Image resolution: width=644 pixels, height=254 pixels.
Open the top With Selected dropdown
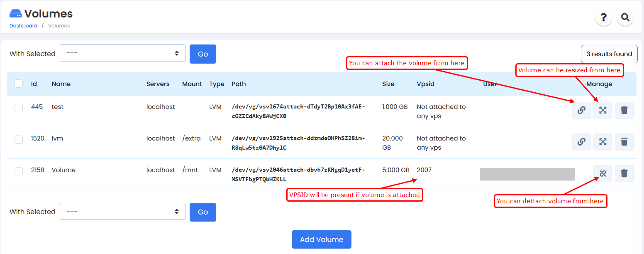click(x=122, y=53)
